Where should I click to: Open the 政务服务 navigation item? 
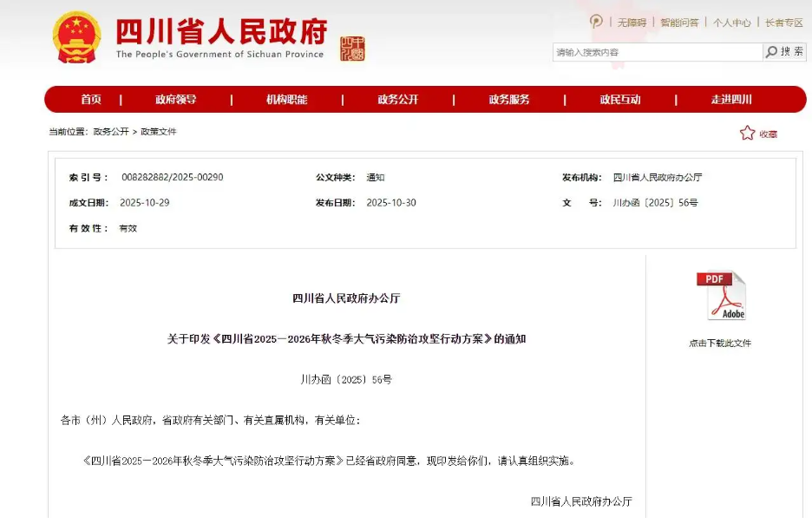(x=509, y=100)
